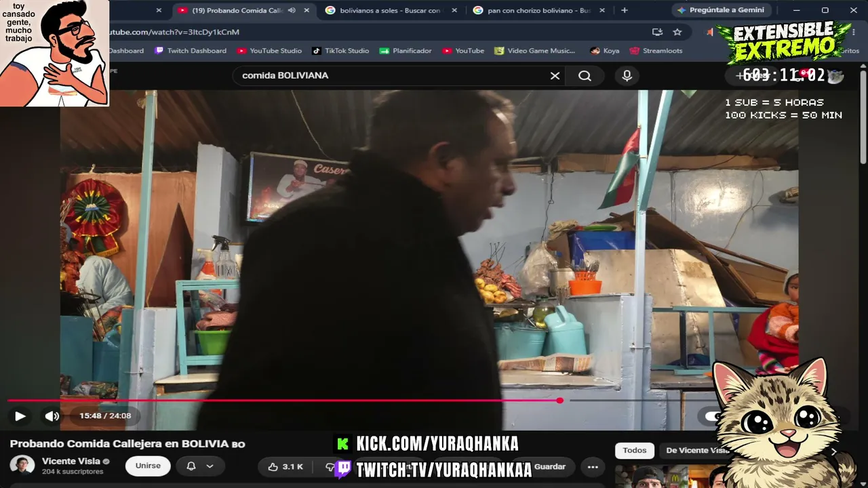
Task: Close the 'pan con chorizo boliviano' tab
Action: (x=602, y=10)
